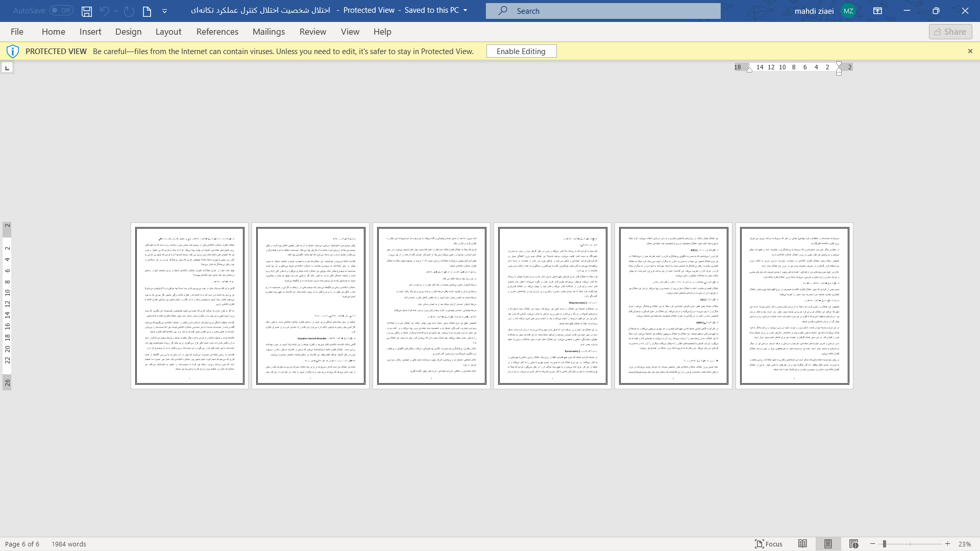Open the Mailings ribbon tab
This screenshot has height=551, width=980.
pos(268,32)
